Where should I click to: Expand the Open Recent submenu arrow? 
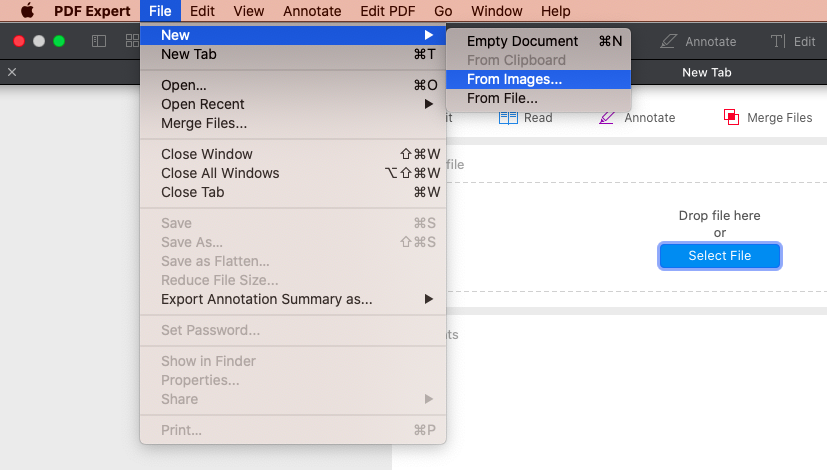pos(428,104)
